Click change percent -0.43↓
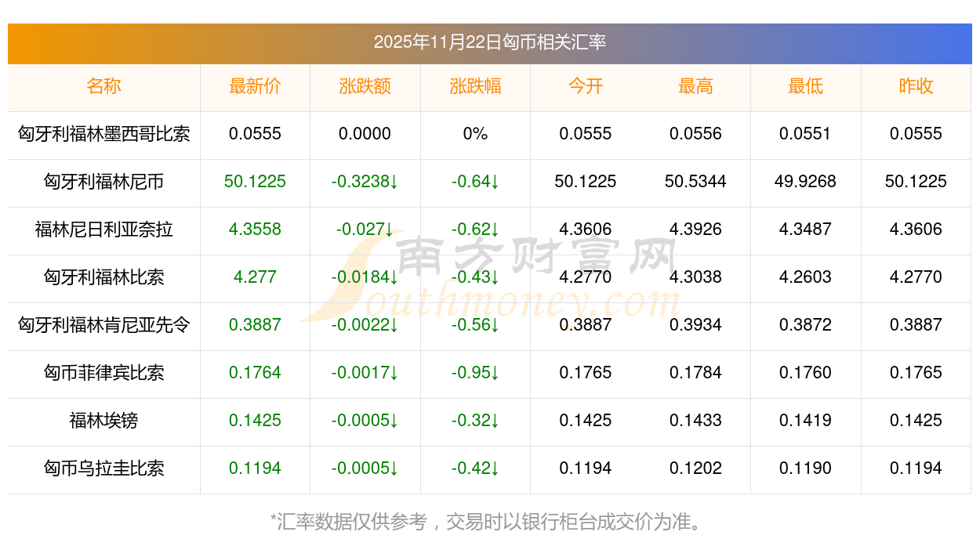 tap(475, 277)
